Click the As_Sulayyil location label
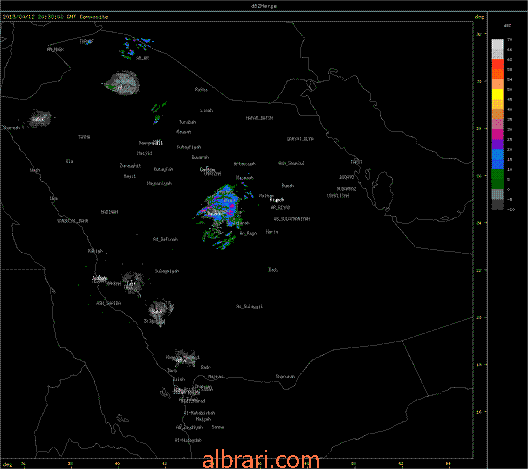Viewport: 528px width, 469px height. [x=249, y=307]
